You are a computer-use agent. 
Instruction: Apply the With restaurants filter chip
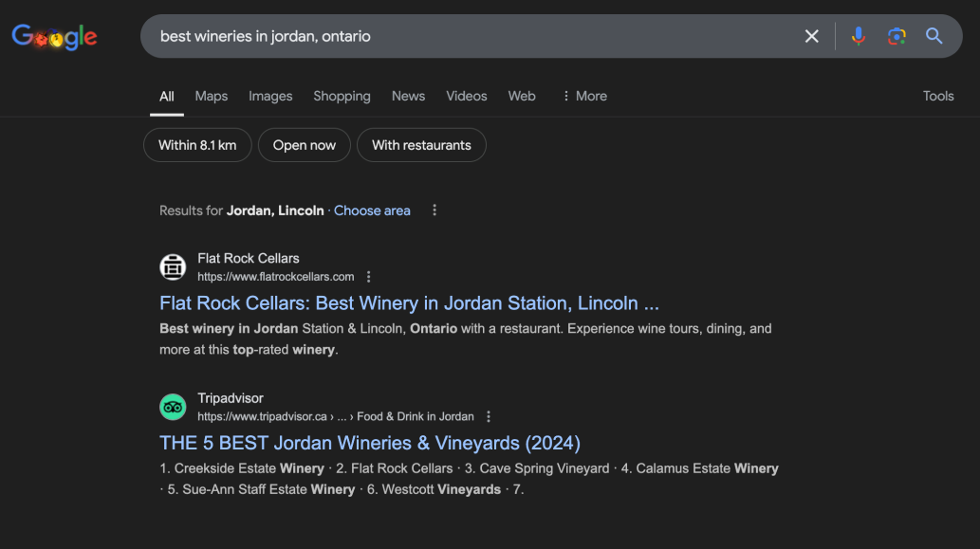(421, 145)
